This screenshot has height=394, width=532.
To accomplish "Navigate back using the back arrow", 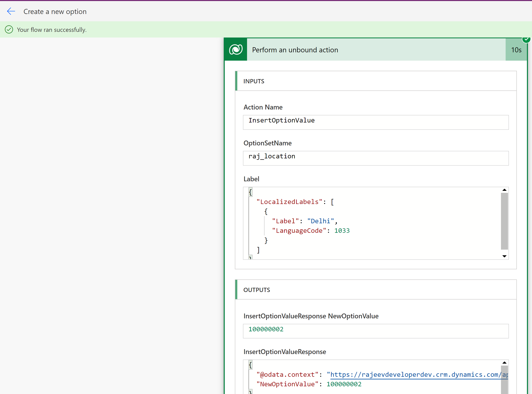I will (x=11, y=11).
